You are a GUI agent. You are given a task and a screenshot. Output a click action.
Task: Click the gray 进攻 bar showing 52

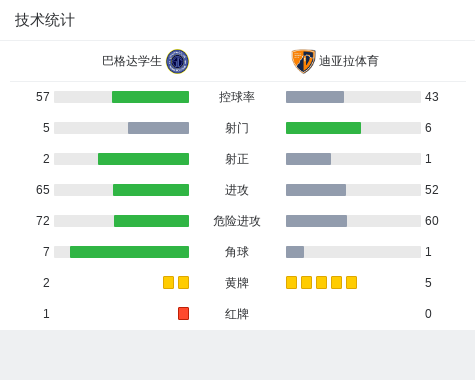pos(316,190)
